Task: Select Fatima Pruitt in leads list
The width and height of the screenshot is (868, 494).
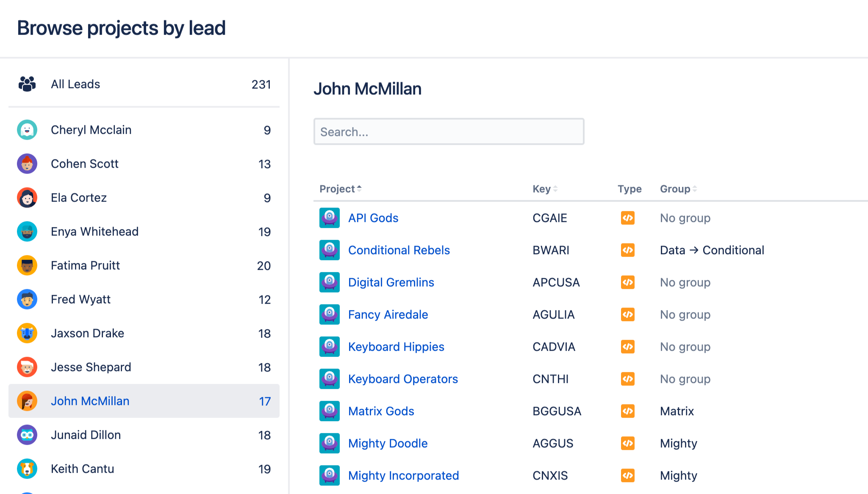Action: tap(86, 265)
